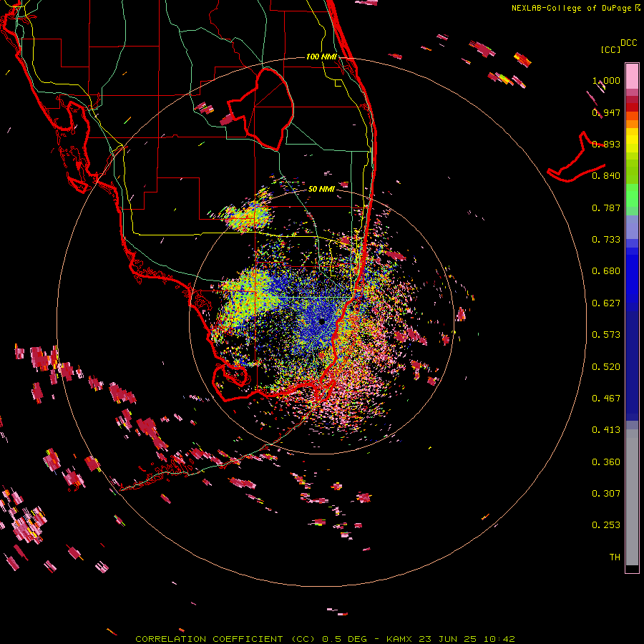Choose the 0.627 scale value
This screenshot has height=644, width=644.
click(x=606, y=303)
